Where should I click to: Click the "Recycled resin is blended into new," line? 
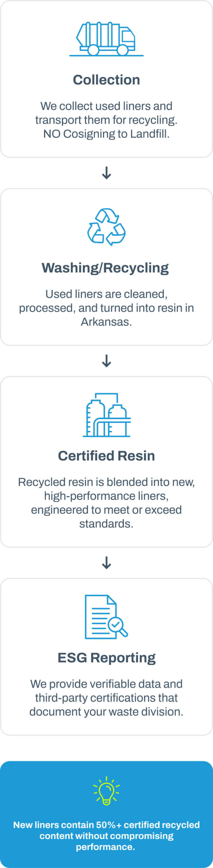[x=106, y=482]
